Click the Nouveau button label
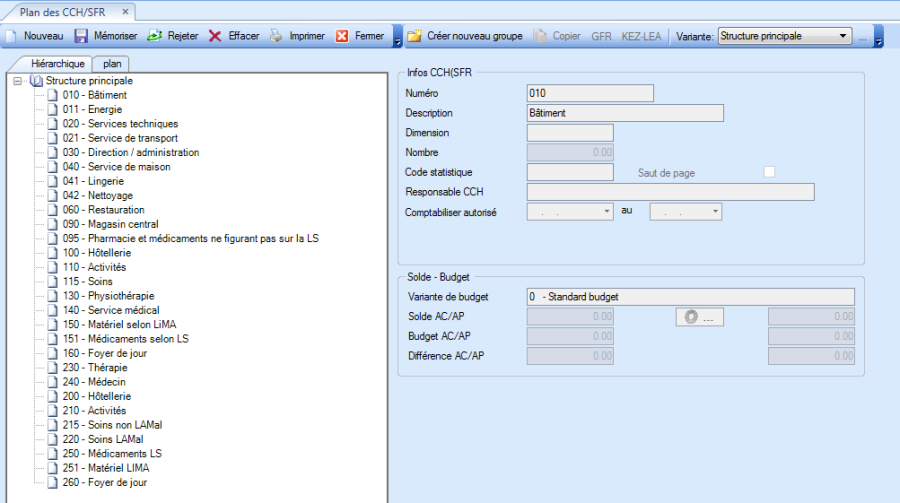 coord(44,36)
